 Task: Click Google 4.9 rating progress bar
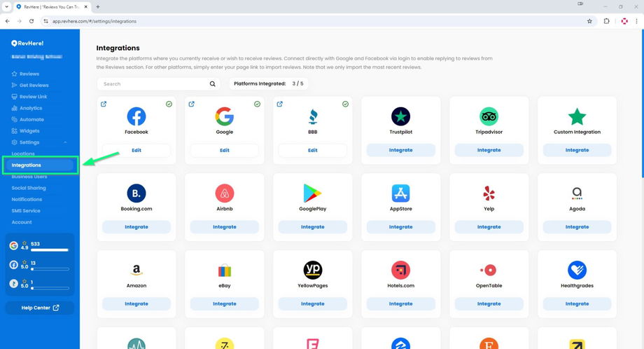pyautogui.click(x=50, y=250)
